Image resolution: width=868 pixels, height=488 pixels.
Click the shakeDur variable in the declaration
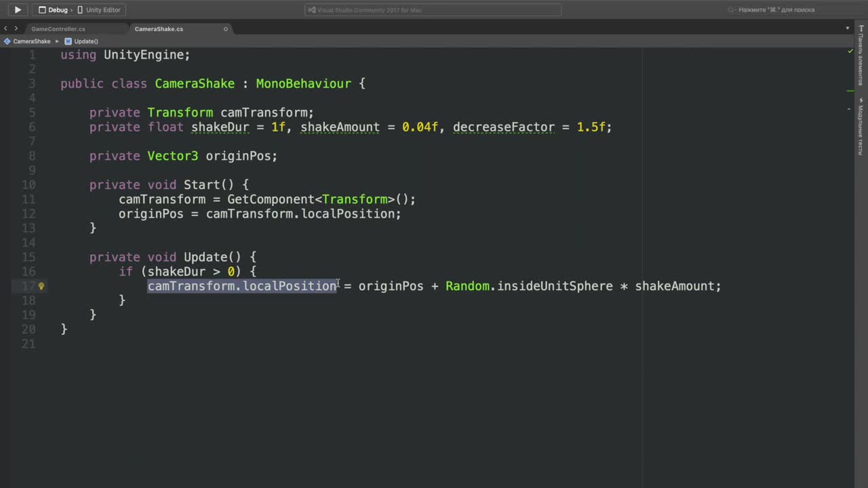pos(220,127)
